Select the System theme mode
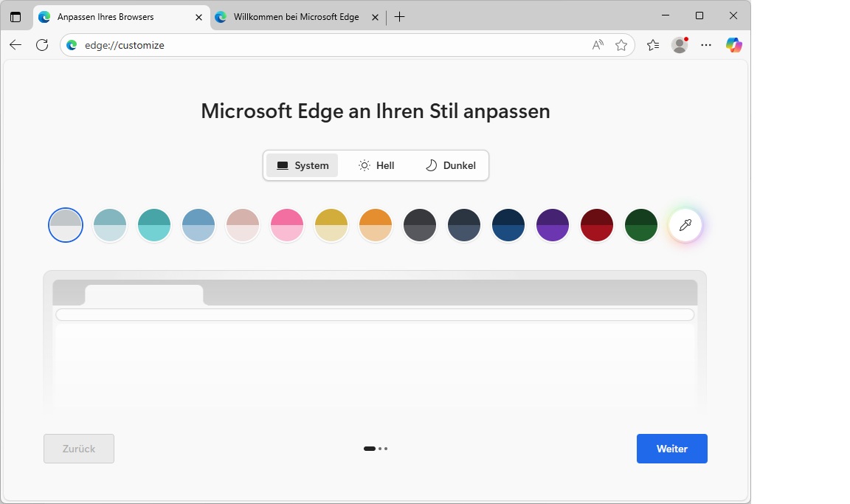Image resolution: width=850 pixels, height=504 pixels. click(303, 165)
